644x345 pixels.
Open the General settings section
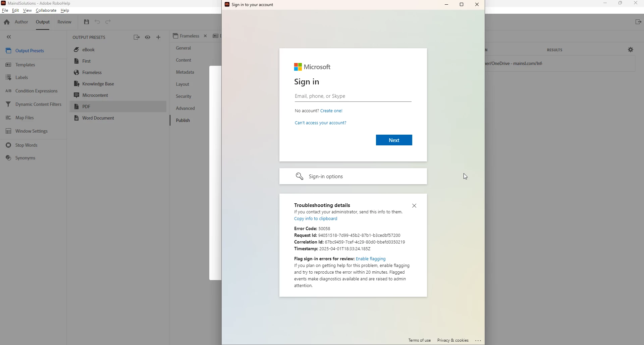[184, 48]
